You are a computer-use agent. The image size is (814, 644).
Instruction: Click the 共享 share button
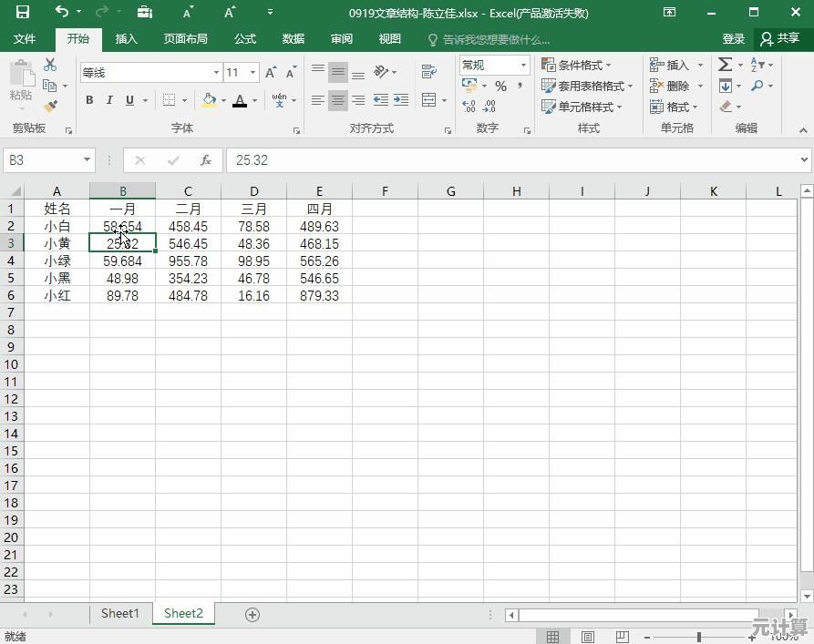pos(780,39)
